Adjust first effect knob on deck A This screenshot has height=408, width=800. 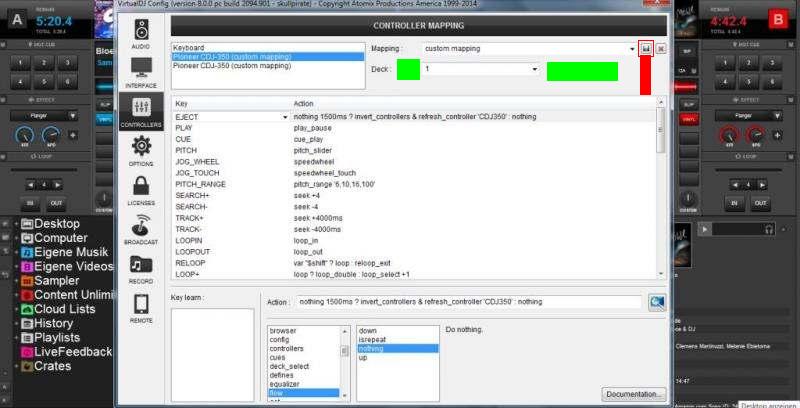pos(24,136)
